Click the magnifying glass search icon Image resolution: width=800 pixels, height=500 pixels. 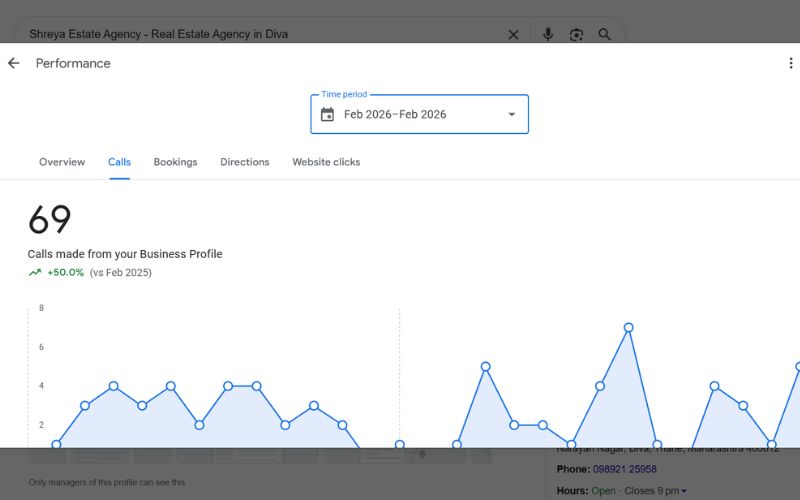[x=605, y=34]
